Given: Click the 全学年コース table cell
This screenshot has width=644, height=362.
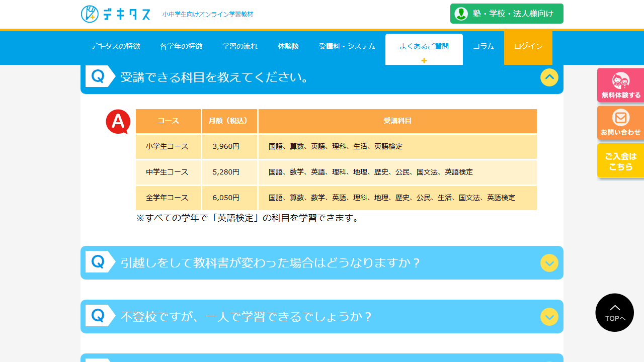Looking at the screenshot, I should point(168,198).
